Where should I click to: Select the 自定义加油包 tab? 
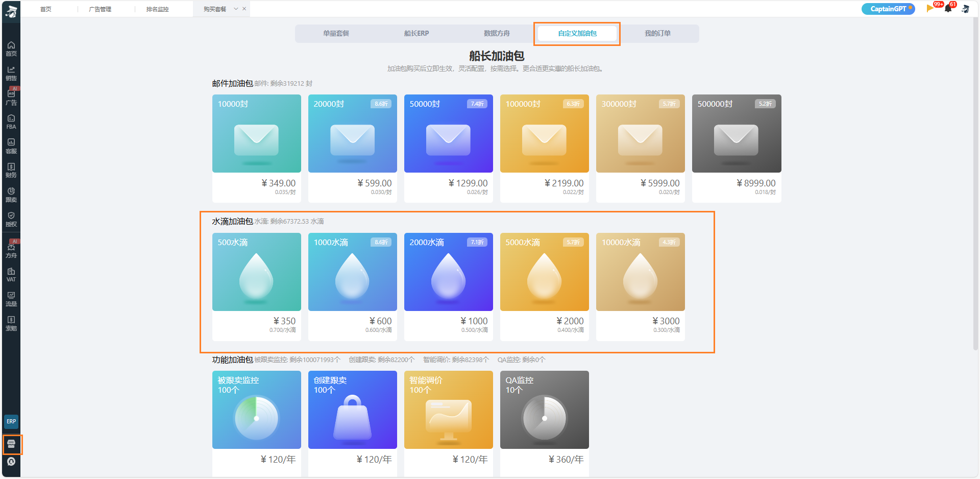click(x=577, y=33)
